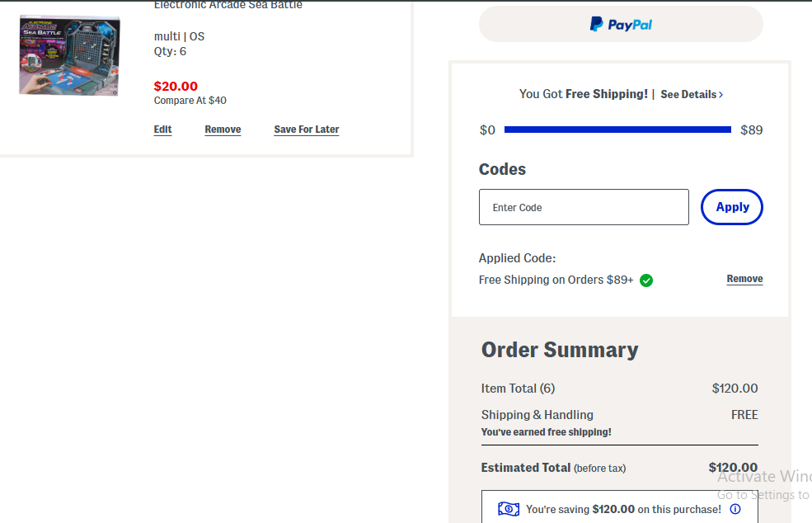Save the Sea Battle item for later
This screenshot has width=812, height=523.
(307, 129)
